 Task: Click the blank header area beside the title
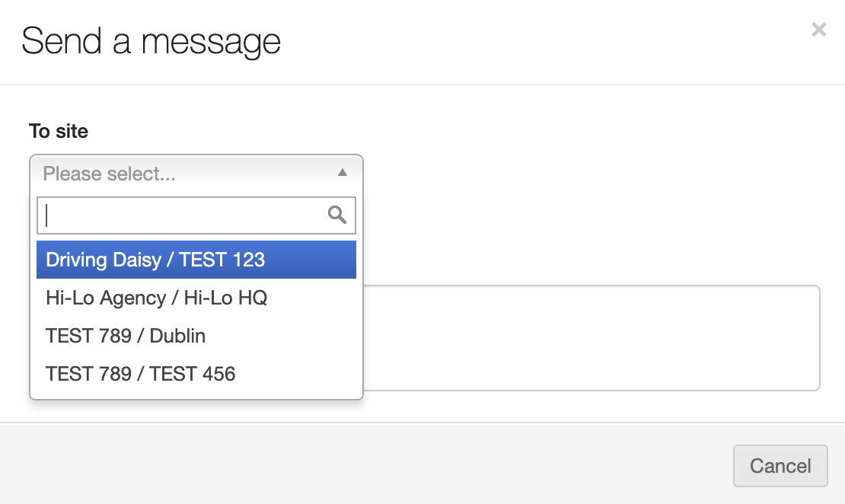tap(533, 41)
